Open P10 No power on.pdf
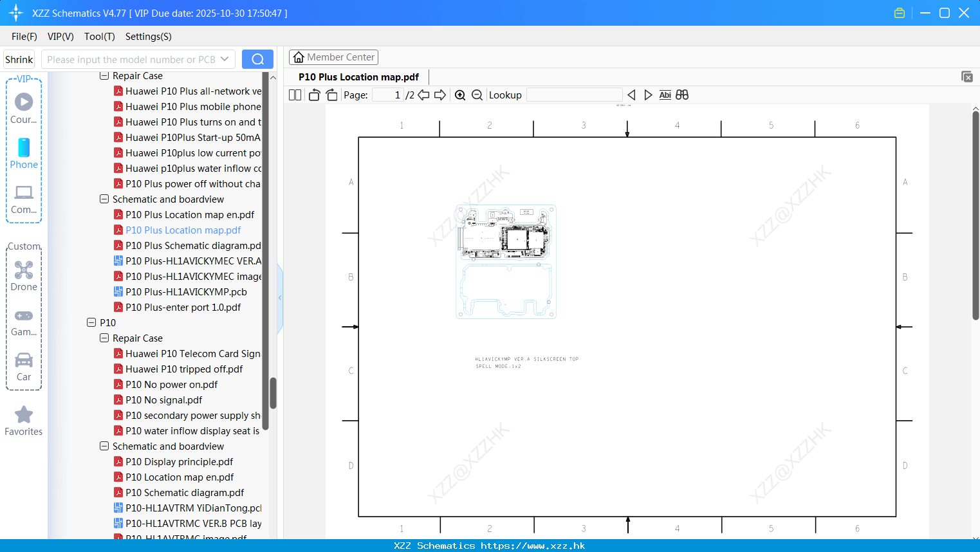Screen dimensions: 980x552 [165, 384]
